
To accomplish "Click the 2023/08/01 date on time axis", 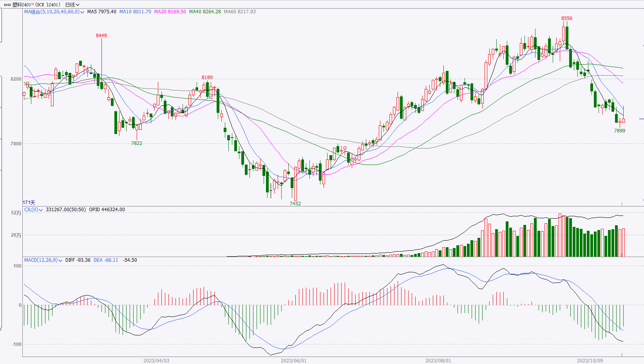I will pos(438,360).
